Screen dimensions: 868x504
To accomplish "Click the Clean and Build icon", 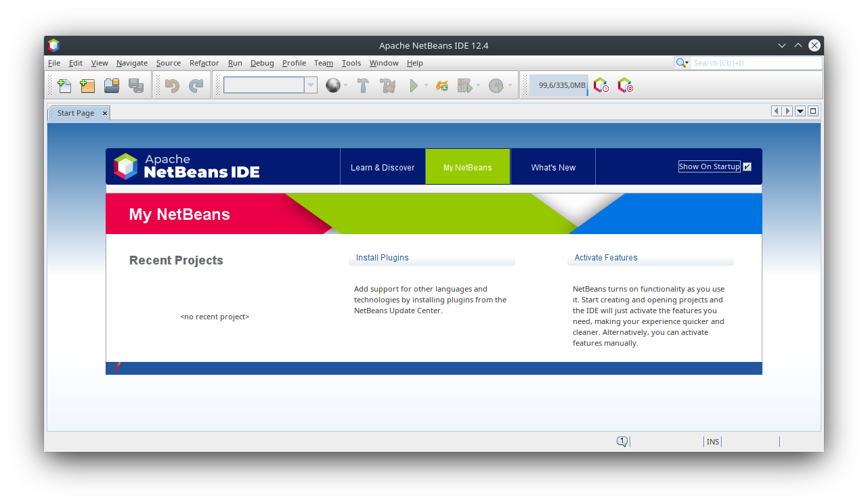I will tap(387, 86).
